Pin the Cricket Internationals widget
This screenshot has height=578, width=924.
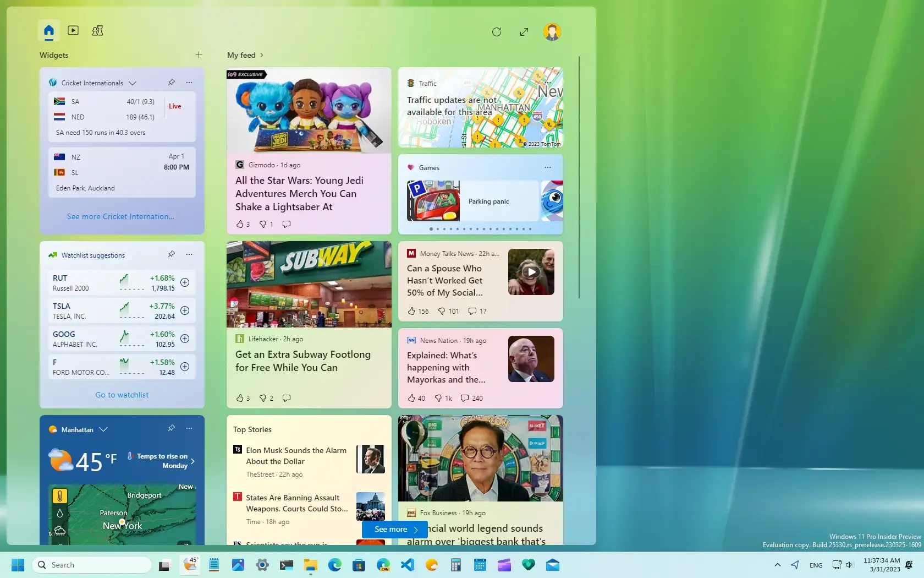171,83
